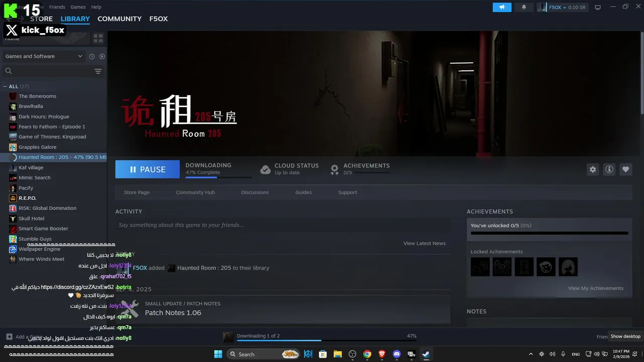Click the clock sort-by-recent icon

92,56
